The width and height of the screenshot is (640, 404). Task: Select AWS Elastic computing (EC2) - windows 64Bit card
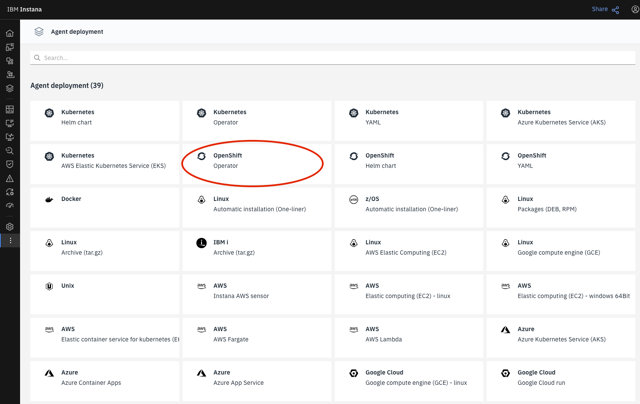pos(561,294)
